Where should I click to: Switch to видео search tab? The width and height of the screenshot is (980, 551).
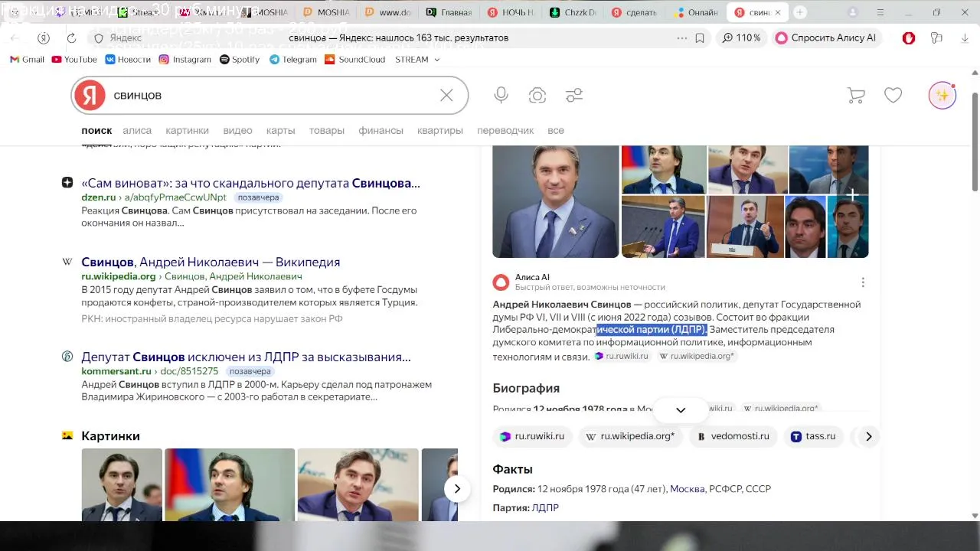click(237, 130)
